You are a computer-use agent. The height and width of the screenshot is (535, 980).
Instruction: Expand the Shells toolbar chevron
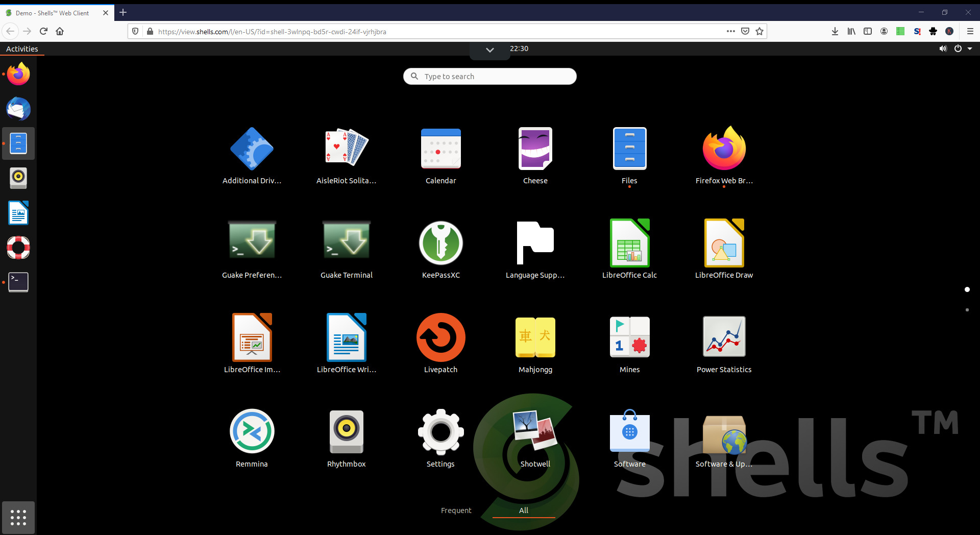click(490, 50)
